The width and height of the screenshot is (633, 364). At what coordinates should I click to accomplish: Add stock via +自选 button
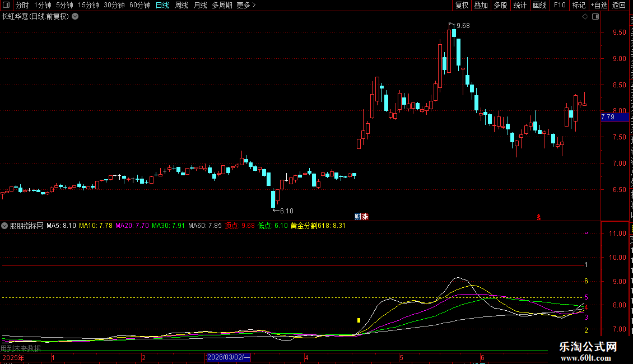(x=599, y=5)
